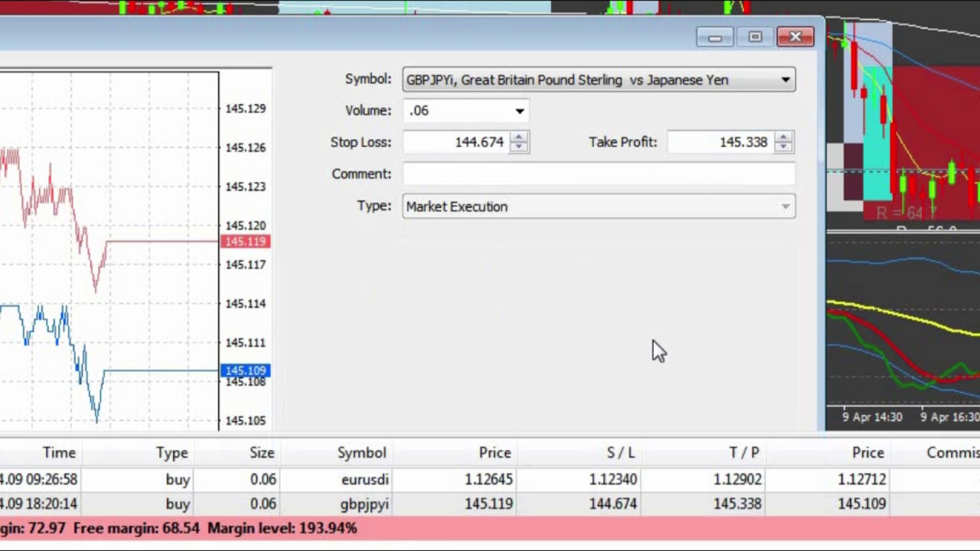This screenshot has width=980, height=551.
Task: Decrease the Stop Loss value with down arrow
Action: coord(519,147)
